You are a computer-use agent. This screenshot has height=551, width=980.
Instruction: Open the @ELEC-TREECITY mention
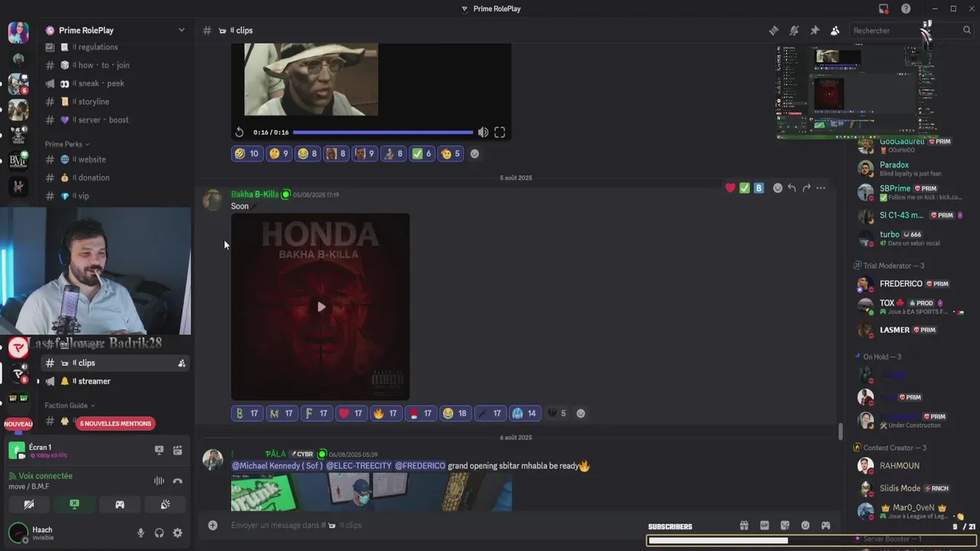(358, 465)
